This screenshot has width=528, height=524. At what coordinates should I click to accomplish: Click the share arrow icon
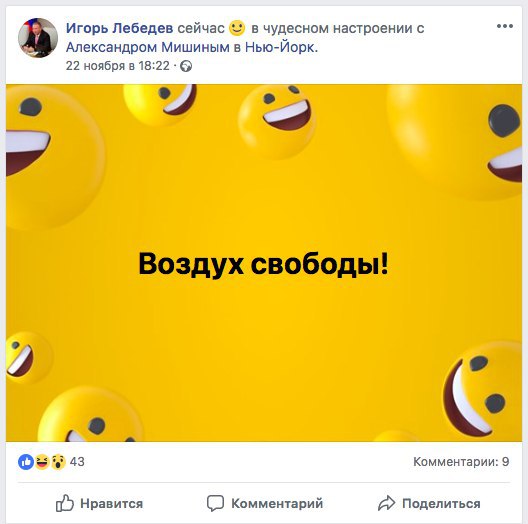coord(386,503)
